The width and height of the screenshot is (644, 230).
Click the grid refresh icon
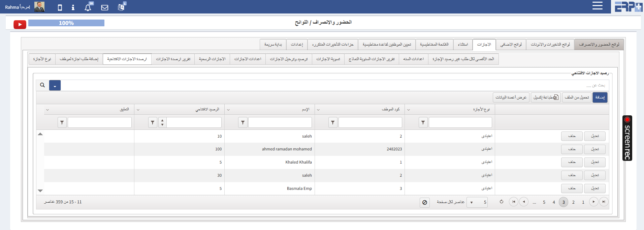pyautogui.click(x=502, y=202)
